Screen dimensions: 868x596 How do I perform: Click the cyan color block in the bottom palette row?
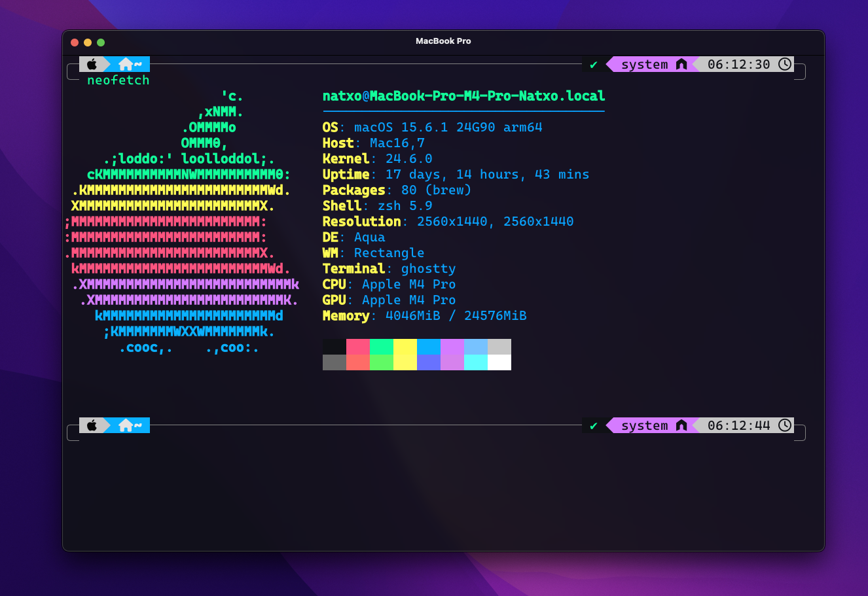click(476, 362)
